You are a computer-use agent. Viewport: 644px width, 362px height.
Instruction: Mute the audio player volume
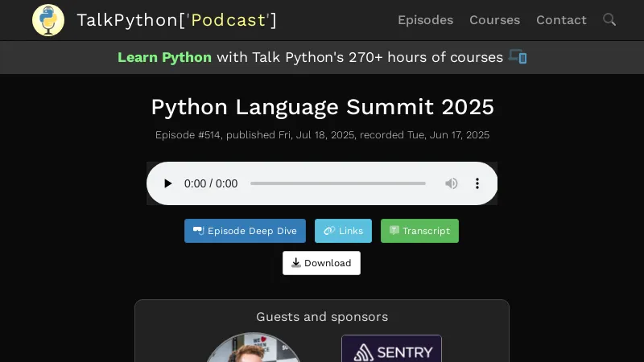pyautogui.click(x=452, y=183)
